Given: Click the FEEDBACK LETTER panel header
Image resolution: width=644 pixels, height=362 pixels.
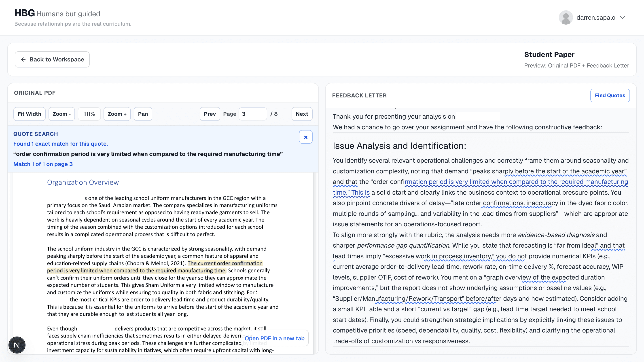Looking at the screenshot, I should (360, 95).
